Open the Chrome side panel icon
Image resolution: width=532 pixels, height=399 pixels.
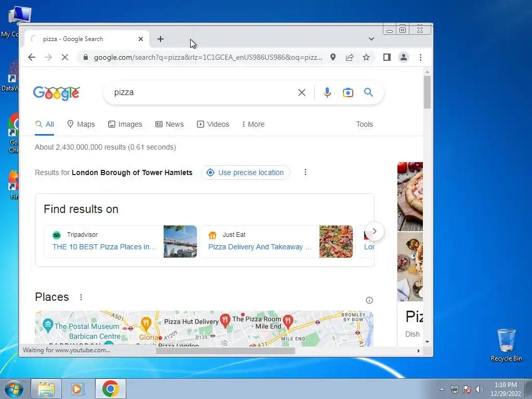(x=387, y=57)
